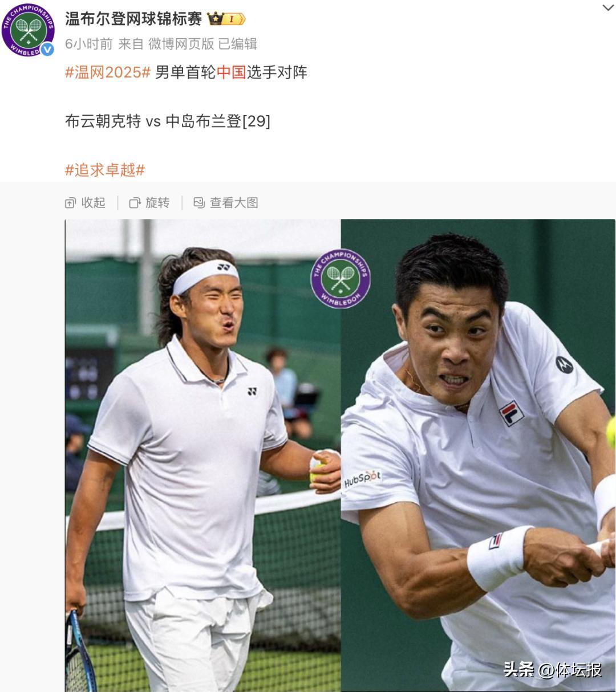The image size is (616, 692).
Task: Open the #追求卓越# hashtag
Action: tap(105, 170)
